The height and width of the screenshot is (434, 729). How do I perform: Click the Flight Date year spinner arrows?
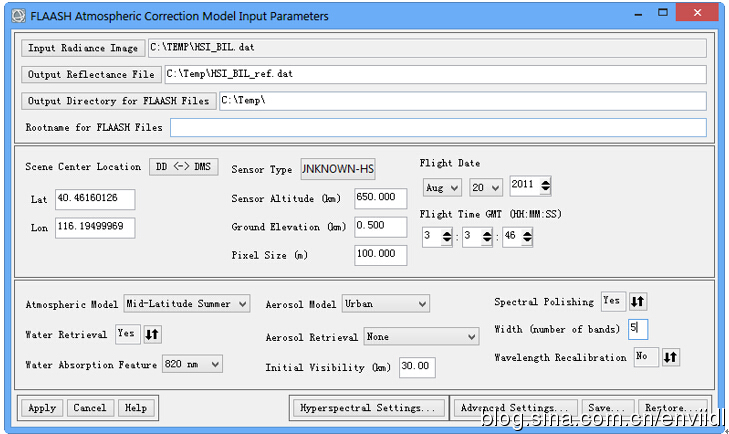(x=545, y=186)
